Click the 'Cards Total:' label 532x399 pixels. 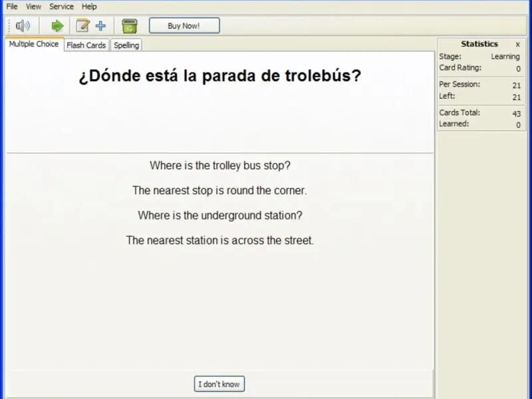coord(460,112)
